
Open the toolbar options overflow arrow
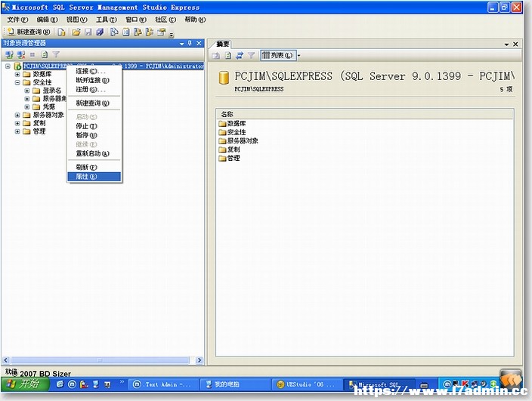coord(172,34)
